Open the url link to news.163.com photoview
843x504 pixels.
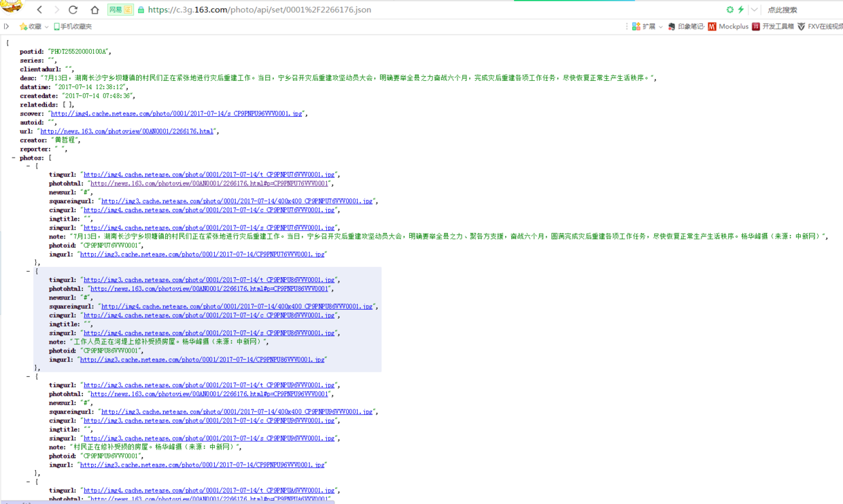pyautogui.click(x=126, y=131)
